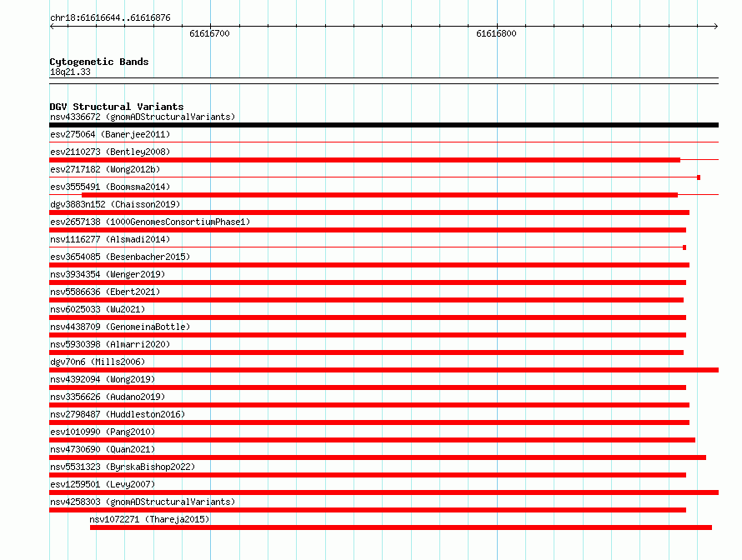Open variant esv275064 (Banerjee2011)

[110, 134]
